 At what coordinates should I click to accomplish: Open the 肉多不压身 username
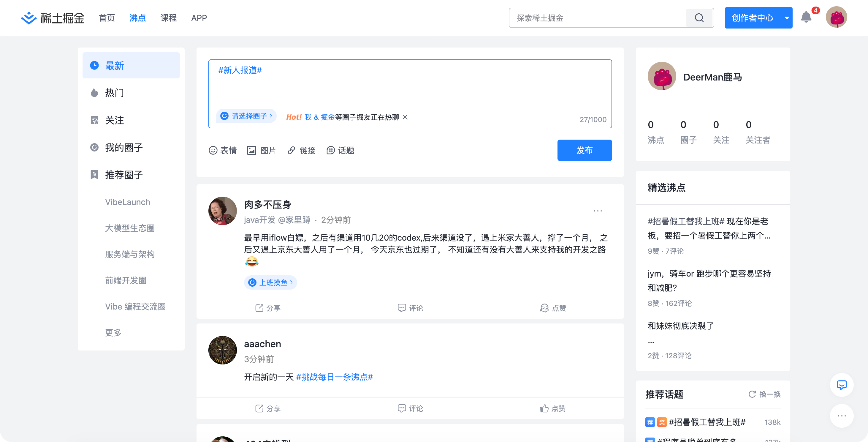click(267, 205)
